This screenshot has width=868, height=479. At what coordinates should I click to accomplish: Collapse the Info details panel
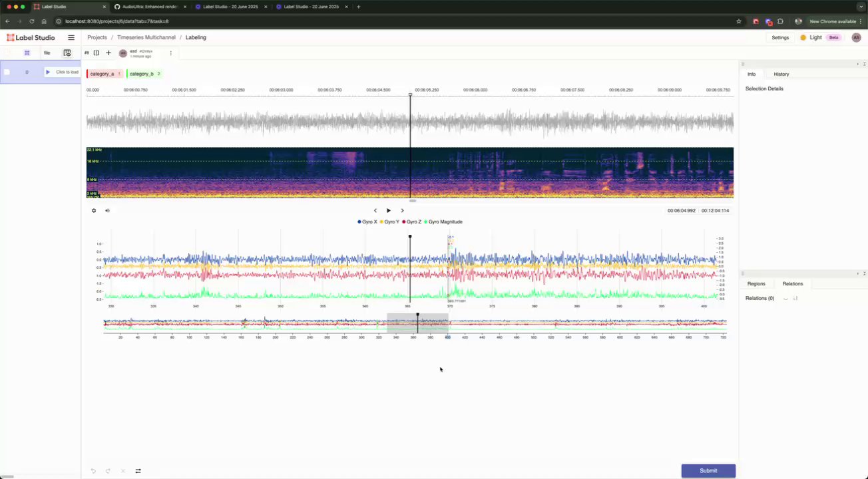(x=865, y=64)
